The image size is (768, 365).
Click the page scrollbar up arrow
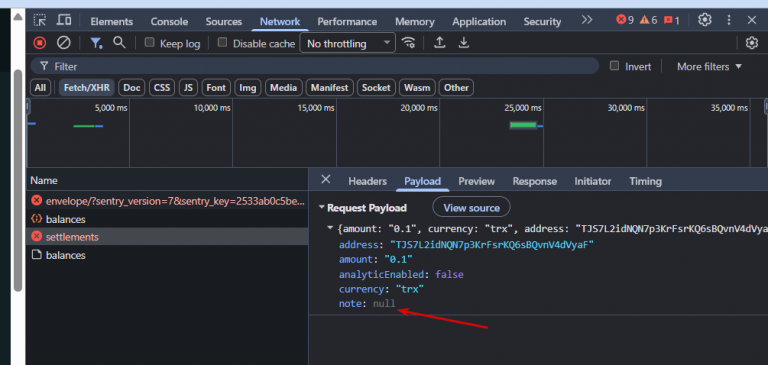click(x=18, y=17)
